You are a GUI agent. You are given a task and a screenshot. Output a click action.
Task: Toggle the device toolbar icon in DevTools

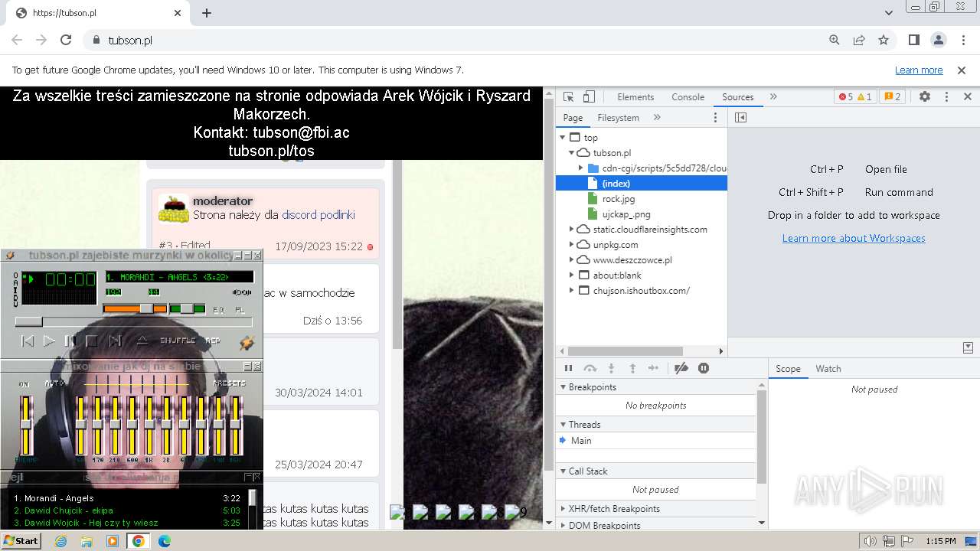click(x=589, y=97)
